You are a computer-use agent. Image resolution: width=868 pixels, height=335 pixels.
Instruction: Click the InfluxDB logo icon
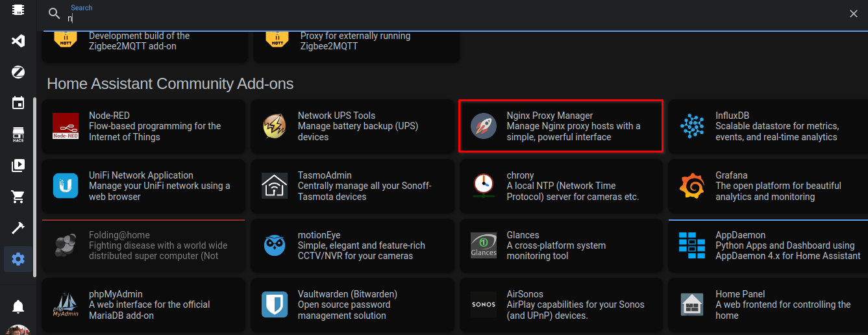pyautogui.click(x=692, y=126)
